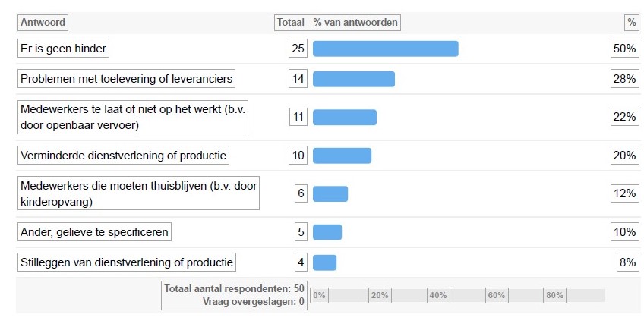Click the bar for 'Verminderde dienstverlening' row
This screenshot has height=330, width=644.
tap(342, 156)
